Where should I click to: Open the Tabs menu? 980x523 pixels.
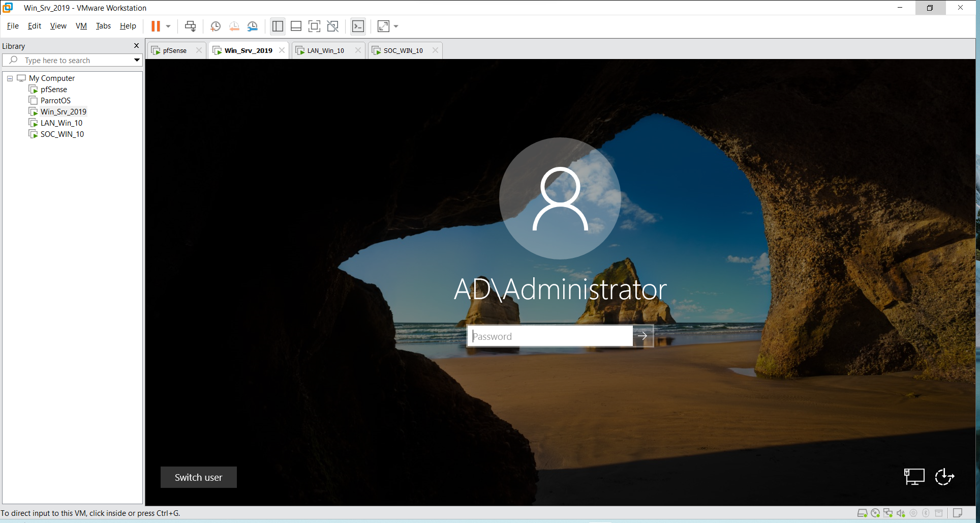[x=103, y=26]
